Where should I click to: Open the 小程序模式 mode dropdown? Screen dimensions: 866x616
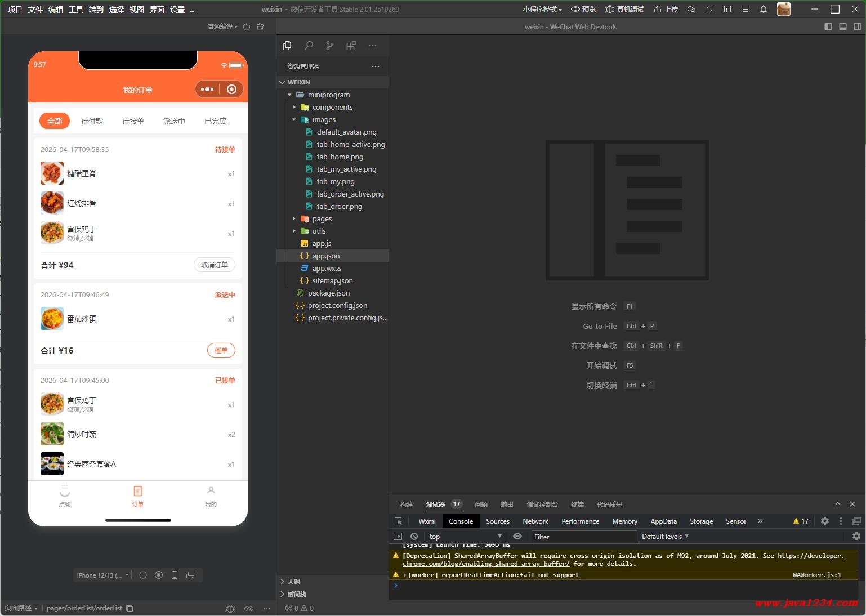[x=542, y=10]
